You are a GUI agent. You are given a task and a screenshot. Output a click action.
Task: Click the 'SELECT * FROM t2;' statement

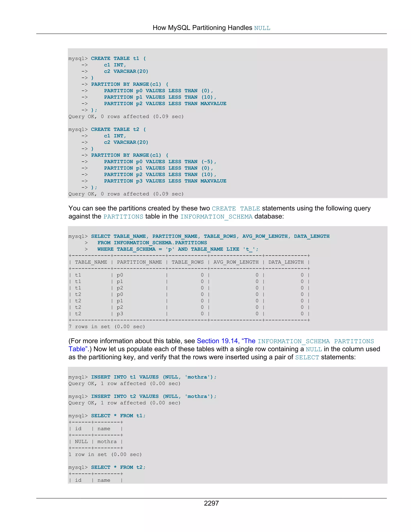point(118,467)
